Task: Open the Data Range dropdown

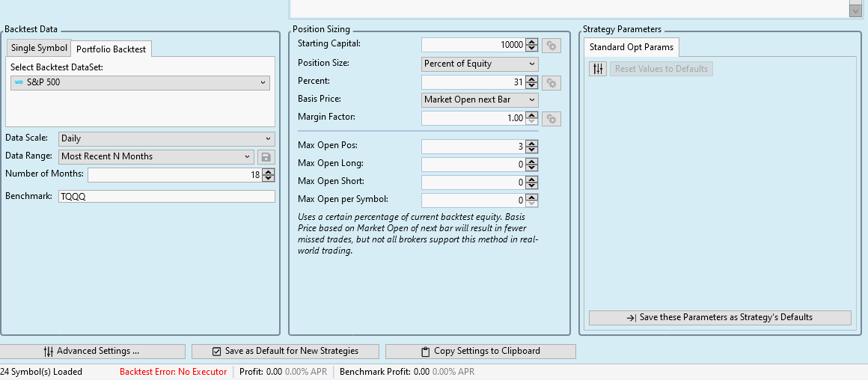Action: [156, 156]
